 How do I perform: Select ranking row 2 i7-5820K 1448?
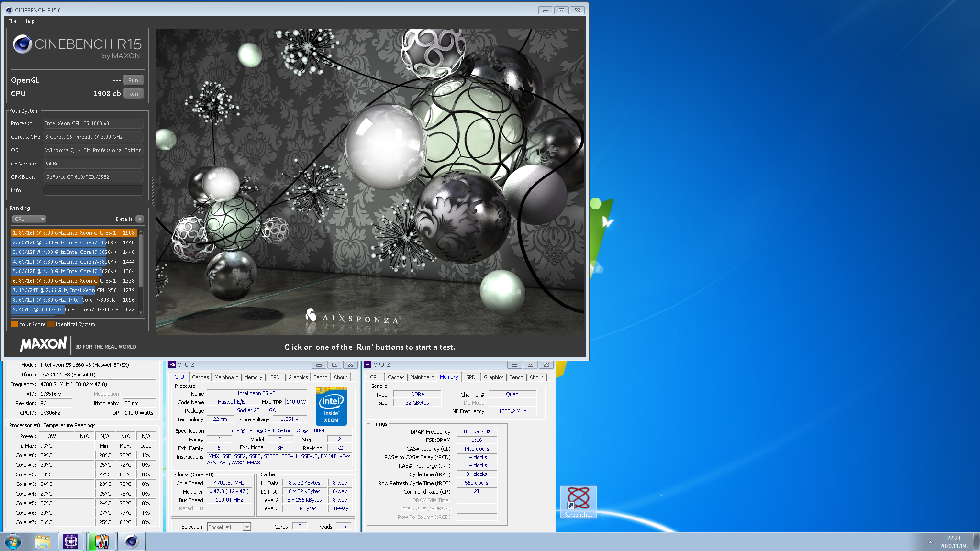point(74,242)
